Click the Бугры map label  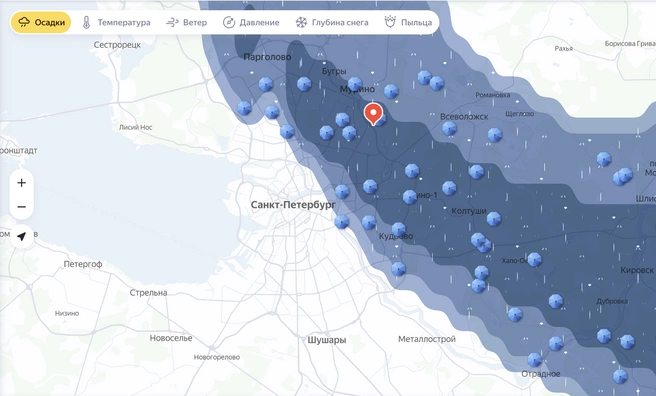tap(334, 72)
